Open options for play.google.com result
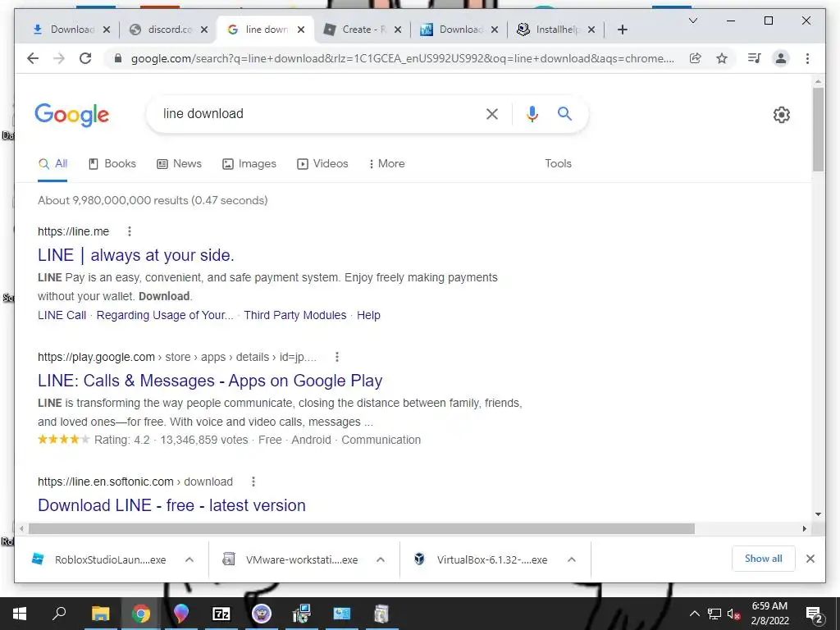840x630 pixels. (337, 357)
